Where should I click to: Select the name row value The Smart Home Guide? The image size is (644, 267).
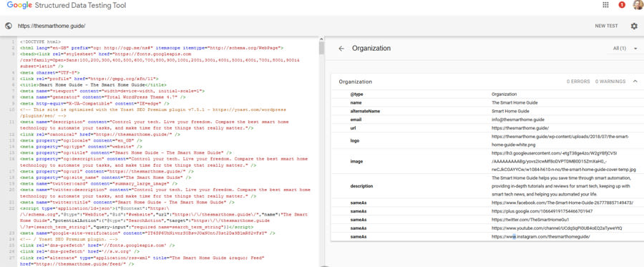coord(514,102)
